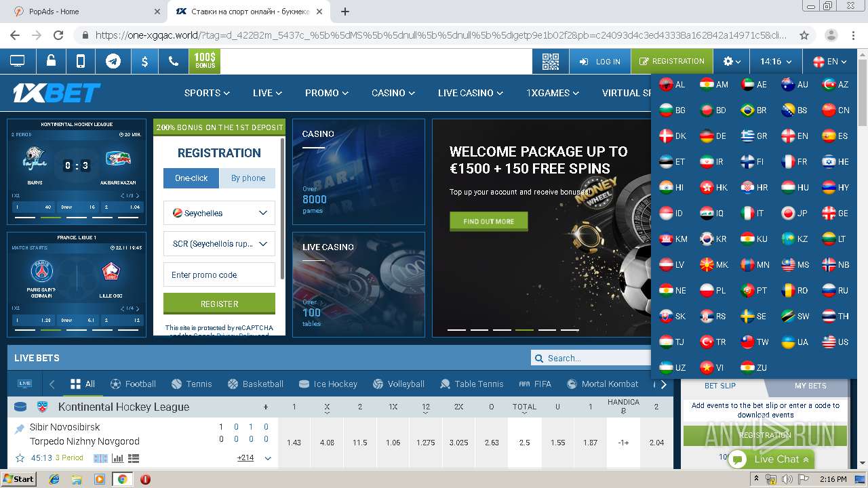Open the PROMO menu
The width and height of the screenshot is (868, 488).
click(327, 93)
